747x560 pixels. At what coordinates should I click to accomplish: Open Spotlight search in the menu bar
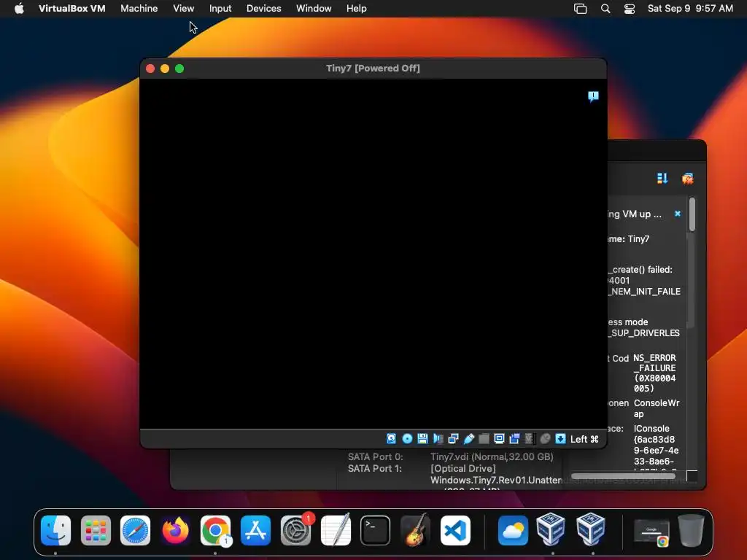pyautogui.click(x=605, y=9)
